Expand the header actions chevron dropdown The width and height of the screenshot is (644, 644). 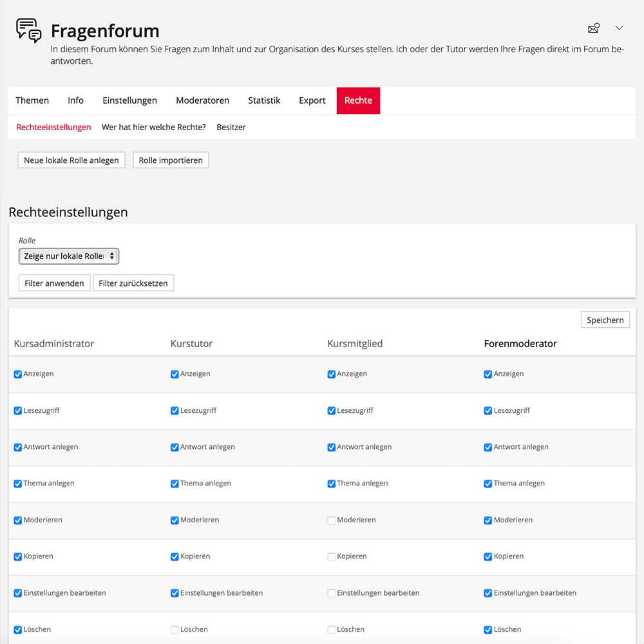coord(619,28)
